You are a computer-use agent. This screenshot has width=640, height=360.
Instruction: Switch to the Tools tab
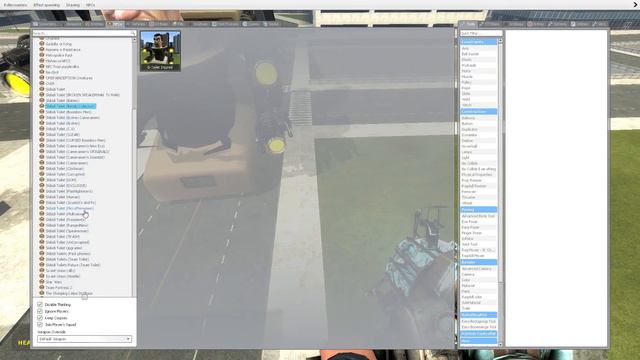(x=468, y=24)
